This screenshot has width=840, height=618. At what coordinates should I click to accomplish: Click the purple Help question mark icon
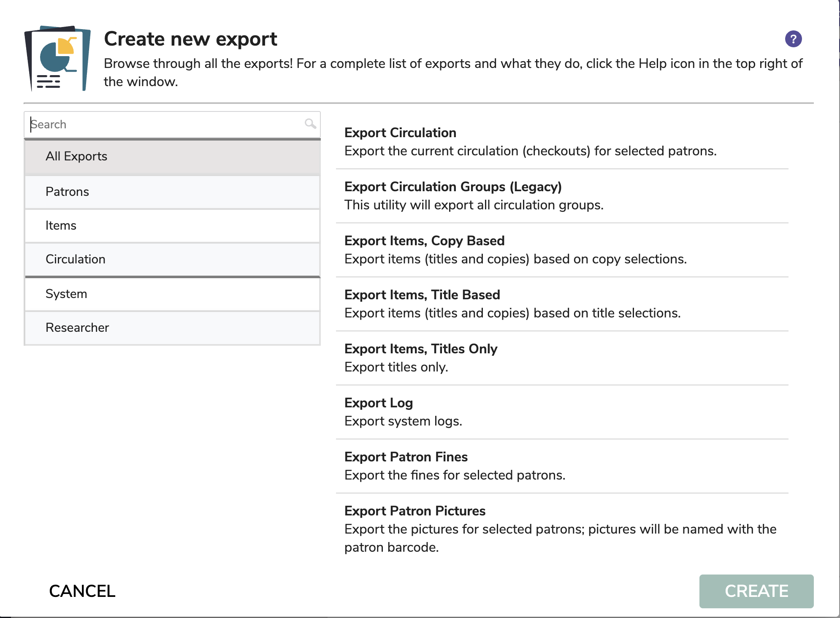point(793,39)
